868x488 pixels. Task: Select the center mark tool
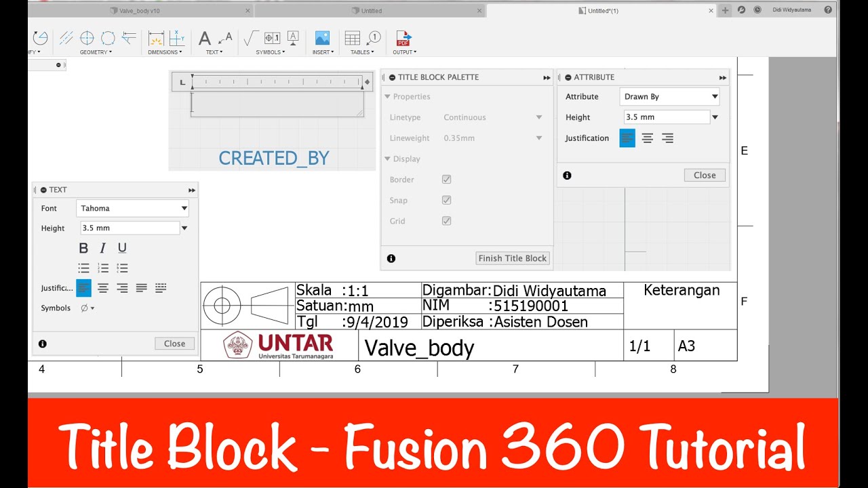87,38
